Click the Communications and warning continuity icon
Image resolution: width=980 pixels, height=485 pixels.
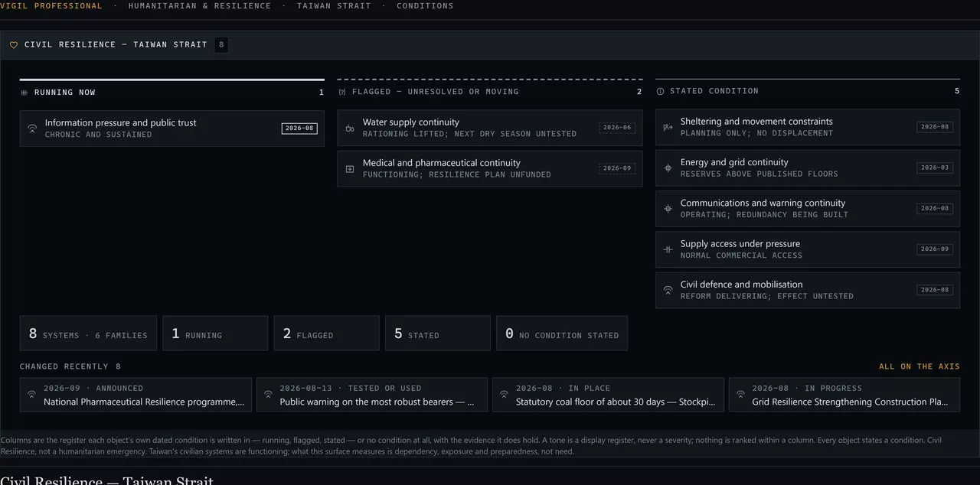pos(668,209)
